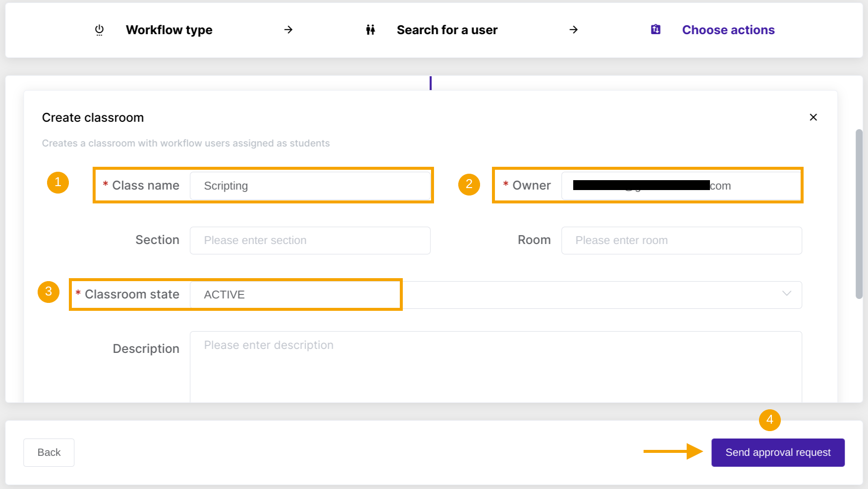Click the orange badge numbered 4
This screenshot has width=868, height=489.
coord(769,420)
